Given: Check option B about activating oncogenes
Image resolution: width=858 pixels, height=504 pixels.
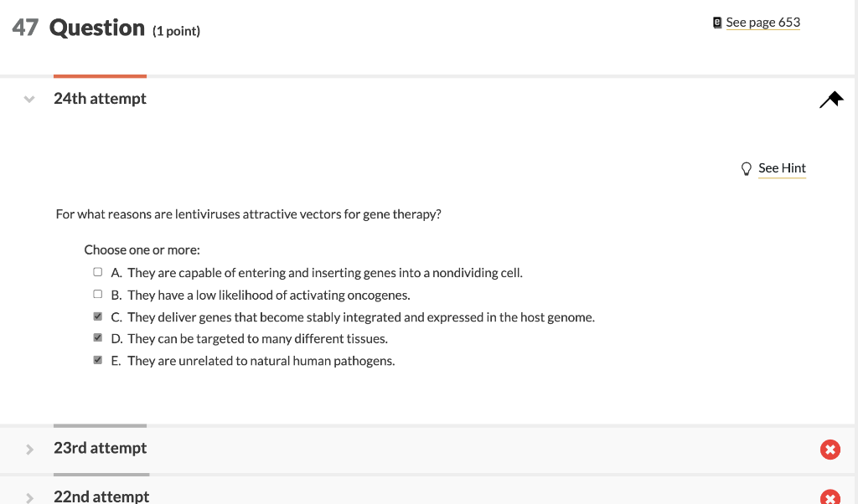Looking at the screenshot, I should pos(98,295).
